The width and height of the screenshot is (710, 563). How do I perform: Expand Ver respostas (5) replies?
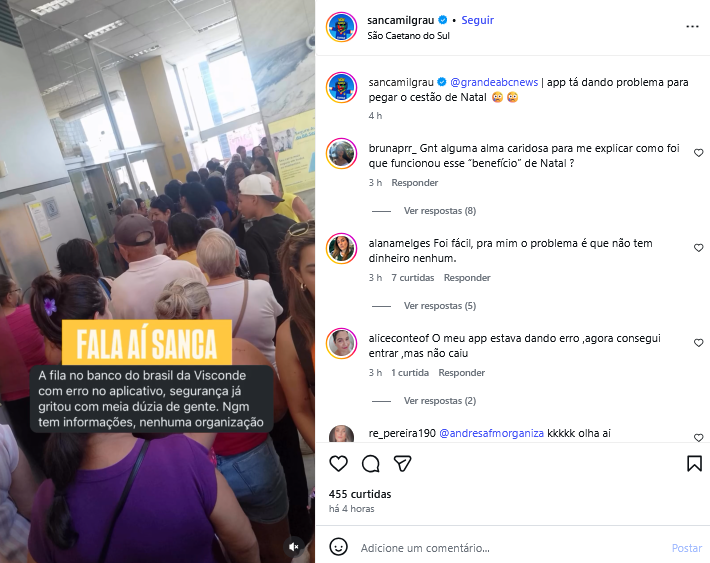pos(440,306)
